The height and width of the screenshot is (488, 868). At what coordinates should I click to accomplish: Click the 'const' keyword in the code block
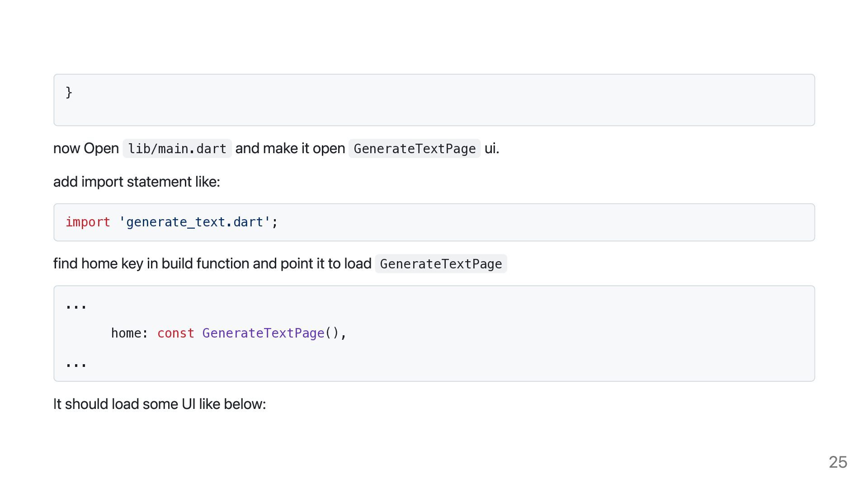175,333
